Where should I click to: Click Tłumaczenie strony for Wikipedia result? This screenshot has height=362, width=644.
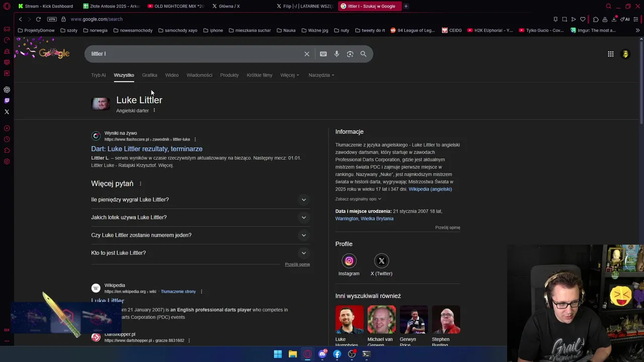pos(178,292)
